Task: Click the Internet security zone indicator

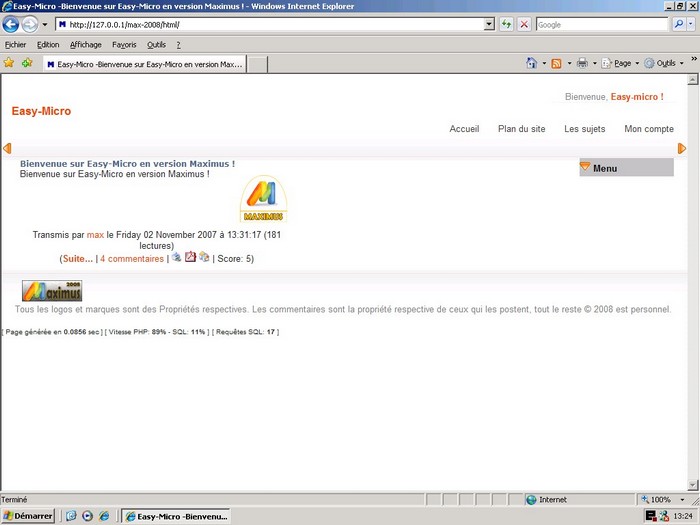Action: 547,500
